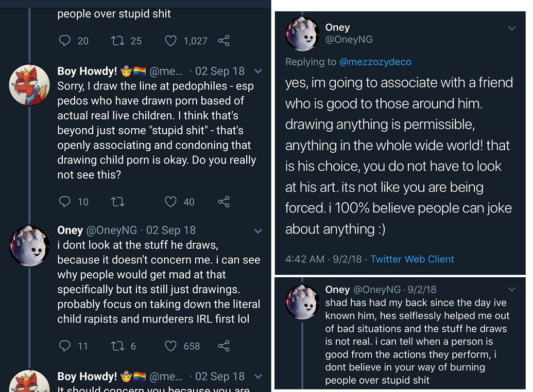Like the tweet with 1,027 likes
Image resolution: width=533 pixels, height=392 pixels.
pyautogui.click(x=170, y=41)
